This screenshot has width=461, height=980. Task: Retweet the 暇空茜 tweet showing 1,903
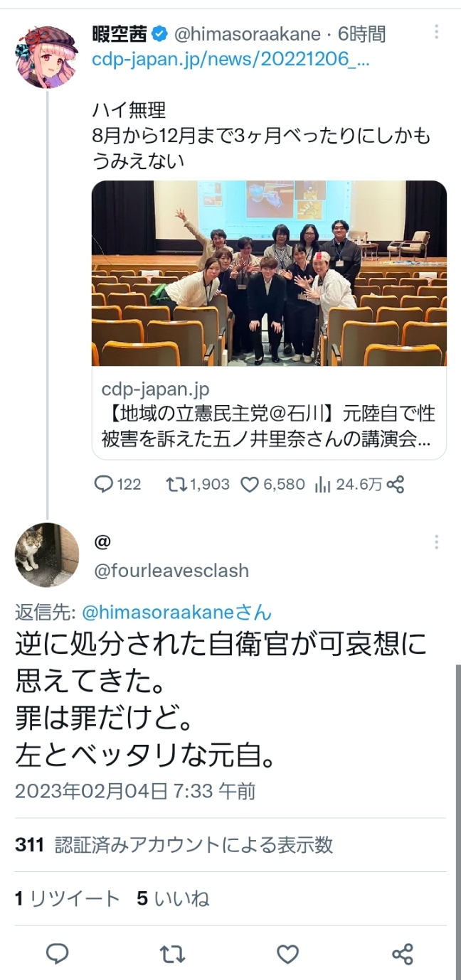(198, 485)
